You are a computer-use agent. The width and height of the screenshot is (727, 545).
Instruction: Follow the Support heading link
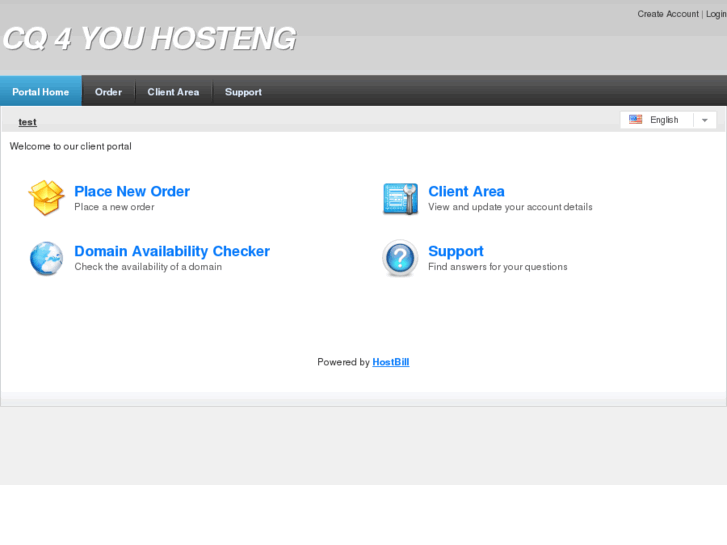point(455,251)
